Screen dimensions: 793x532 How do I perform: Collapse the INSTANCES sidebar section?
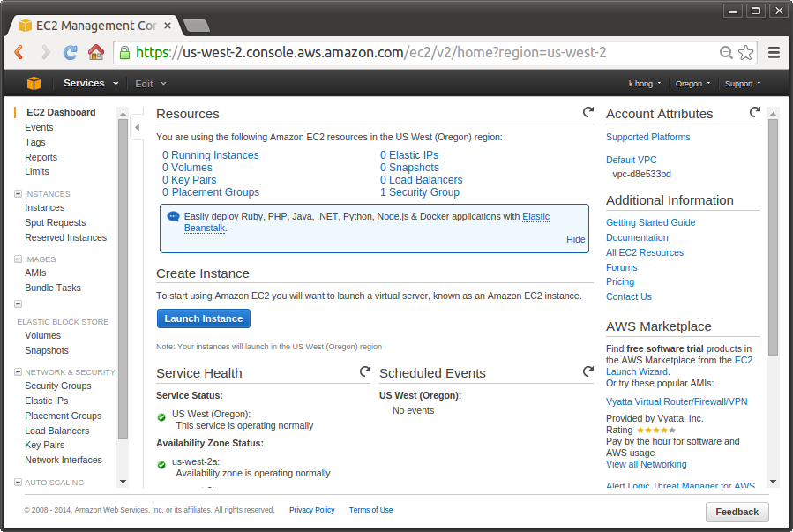(x=19, y=194)
